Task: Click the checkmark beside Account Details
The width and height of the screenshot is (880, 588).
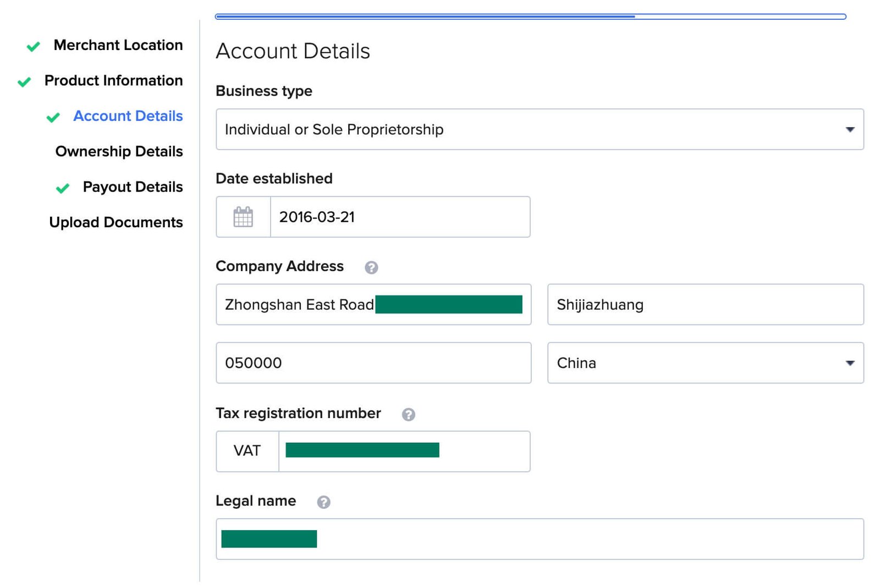Action: pos(53,117)
